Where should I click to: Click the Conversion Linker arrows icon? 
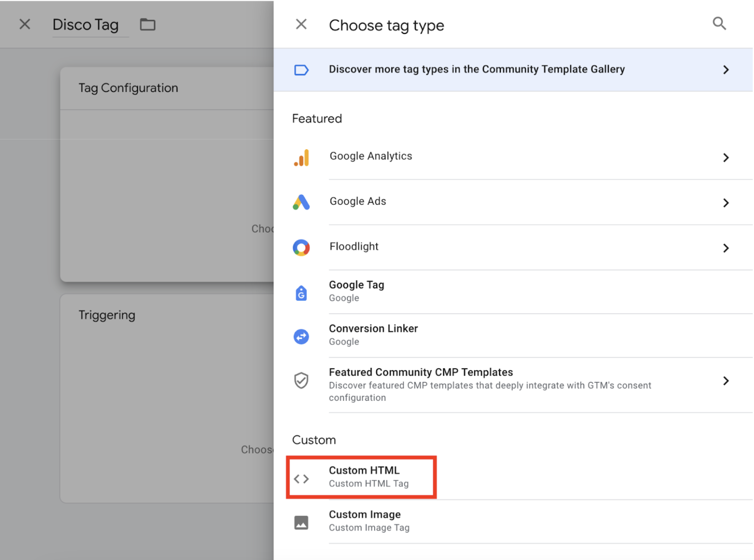click(x=301, y=337)
